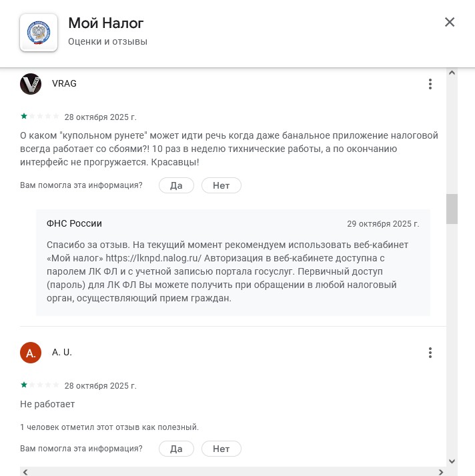Viewport: 475px width, 476px height.
Task: Click the ФНС России developer name
Action: click(x=74, y=223)
